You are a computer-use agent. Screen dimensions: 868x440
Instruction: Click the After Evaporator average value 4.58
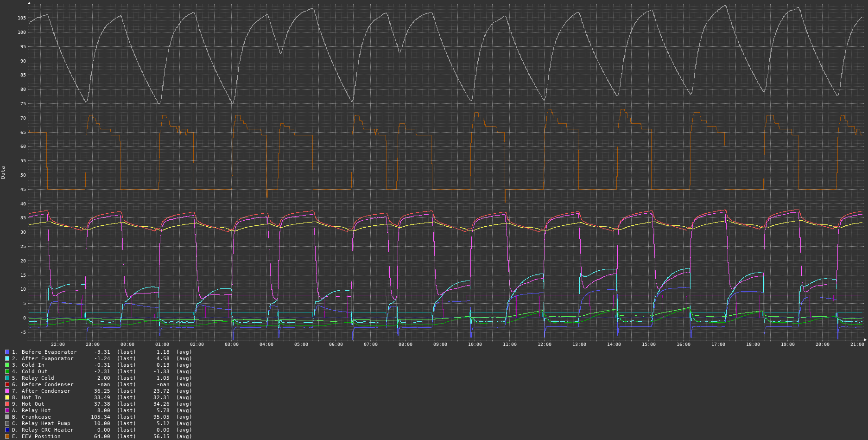(163, 358)
